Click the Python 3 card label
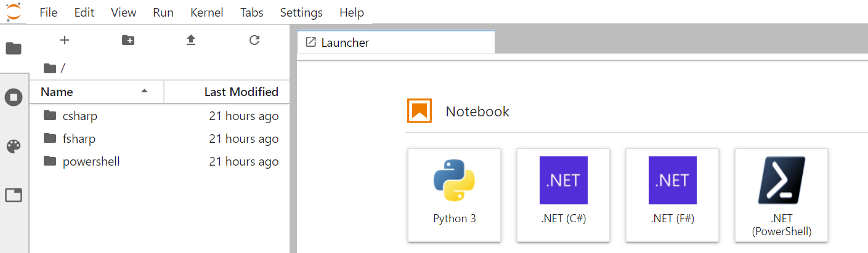Viewport: 868px width, 253px height. point(455,219)
